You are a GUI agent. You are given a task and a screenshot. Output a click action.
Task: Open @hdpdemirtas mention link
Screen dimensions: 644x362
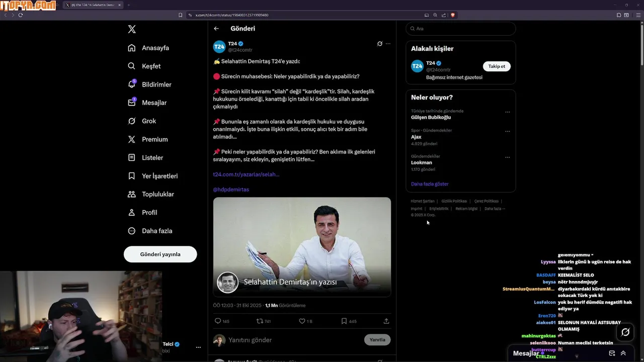(231, 190)
